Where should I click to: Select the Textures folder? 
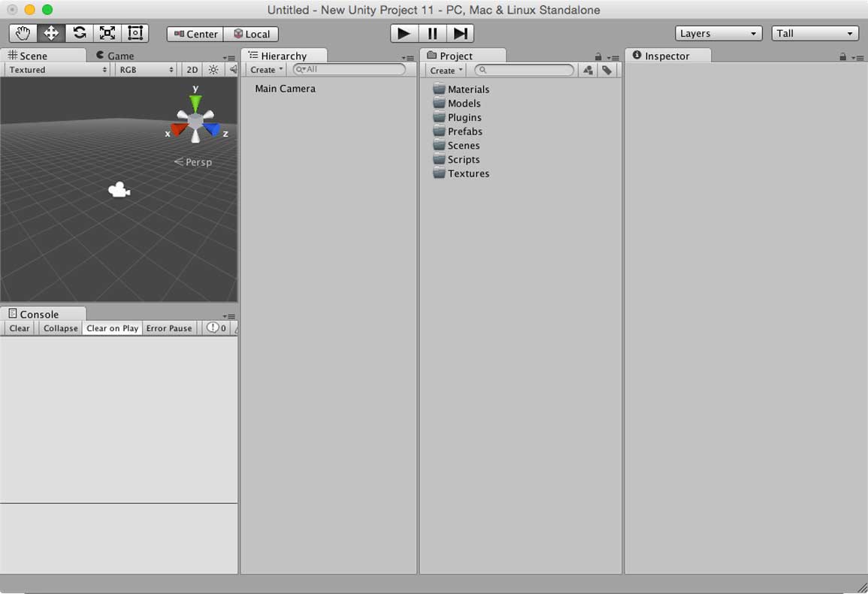tap(461, 173)
